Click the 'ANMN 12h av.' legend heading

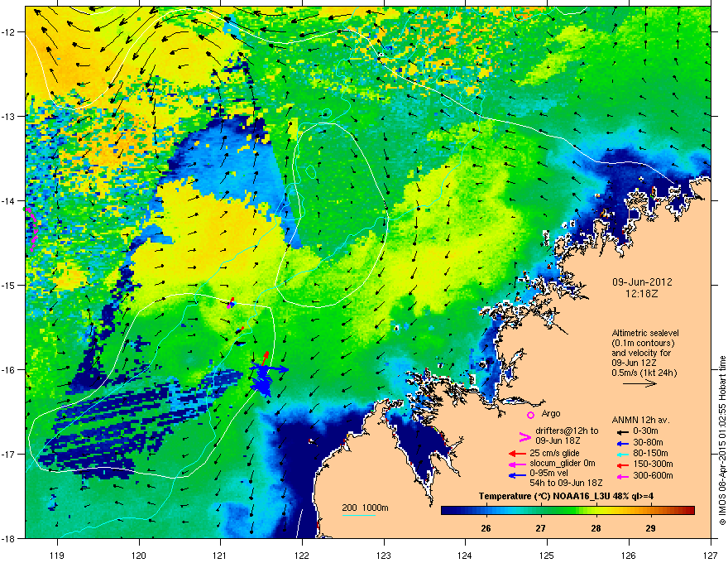click(640, 420)
